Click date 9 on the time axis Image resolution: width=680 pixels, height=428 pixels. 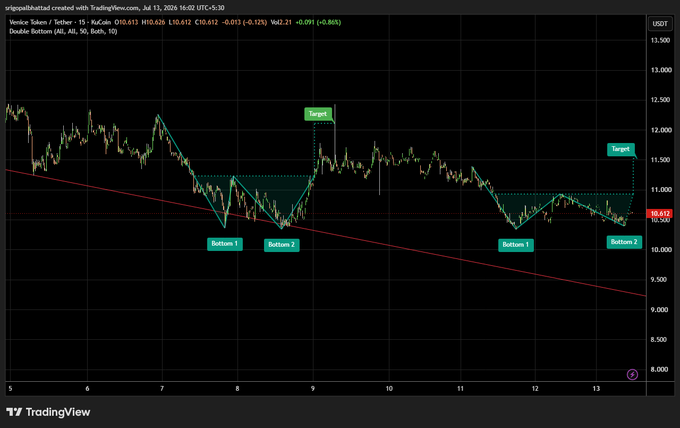click(x=313, y=389)
